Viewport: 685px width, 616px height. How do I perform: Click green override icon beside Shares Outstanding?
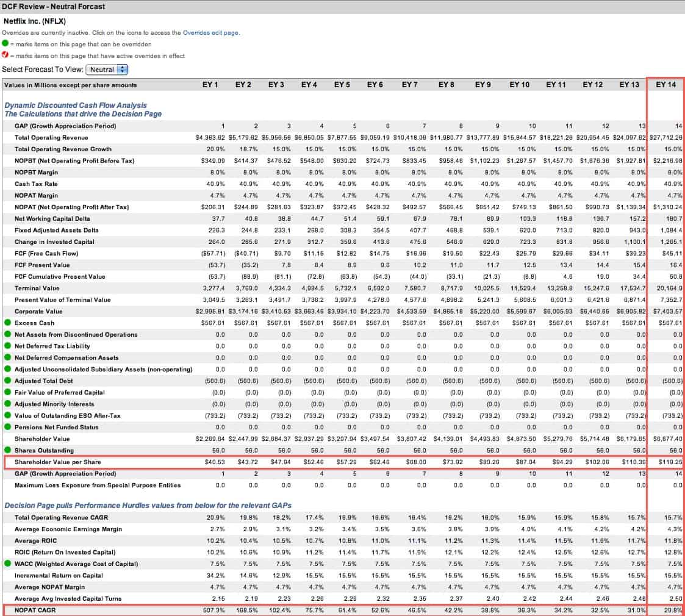click(x=7, y=450)
